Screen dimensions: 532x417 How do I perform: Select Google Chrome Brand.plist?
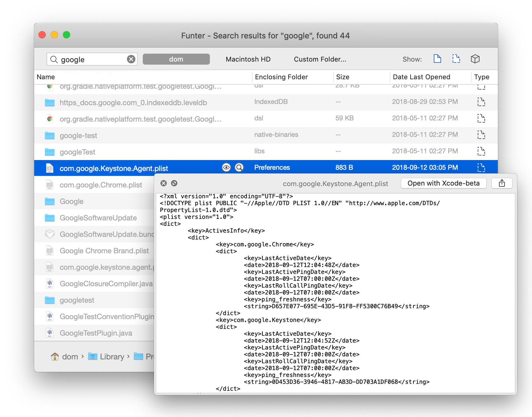tap(104, 251)
